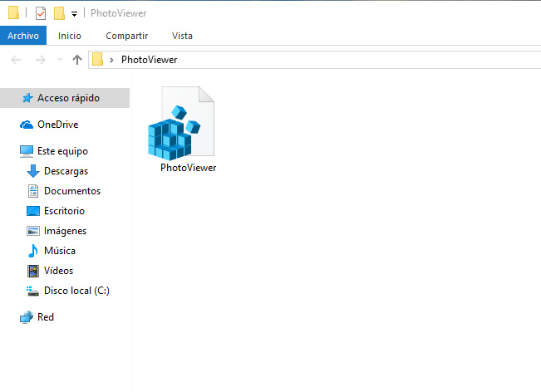The width and height of the screenshot is (541, 392).
Task: Open the Documentos folder
Action: 72,191
